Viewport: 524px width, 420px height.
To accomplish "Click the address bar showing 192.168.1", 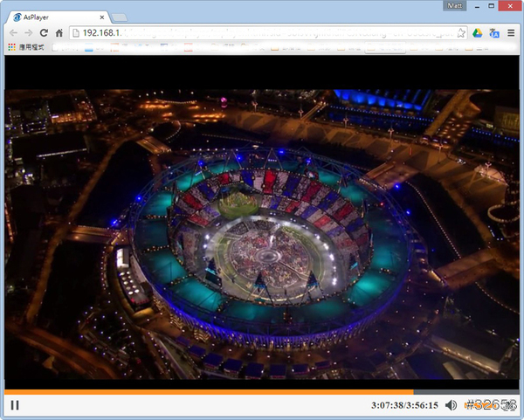I will tap(262, 33).
